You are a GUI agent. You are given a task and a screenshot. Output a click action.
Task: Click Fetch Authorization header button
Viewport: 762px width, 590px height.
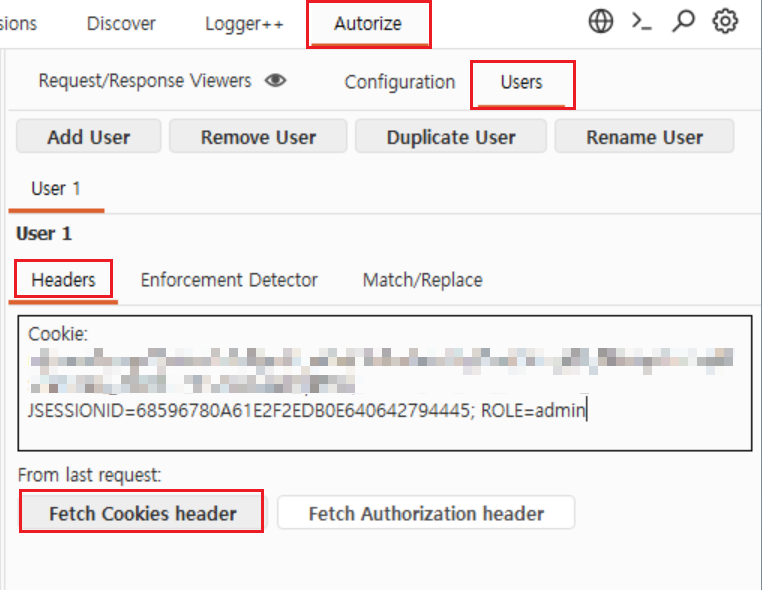(x=426, y=513)
